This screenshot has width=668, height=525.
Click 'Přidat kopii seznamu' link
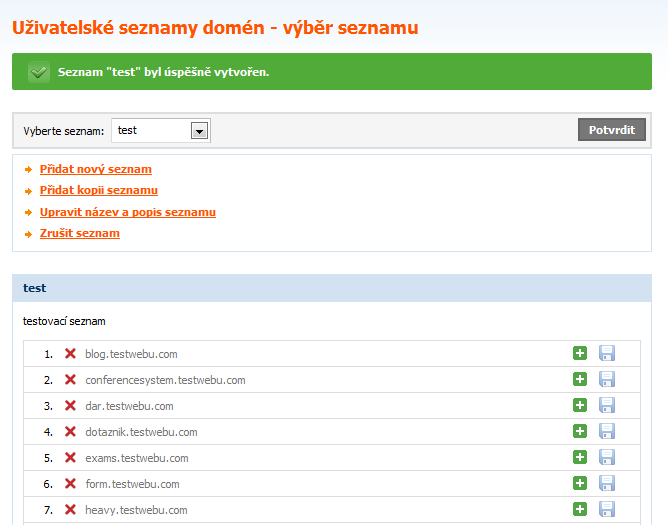pyautogui.click(x=99, y=191)
